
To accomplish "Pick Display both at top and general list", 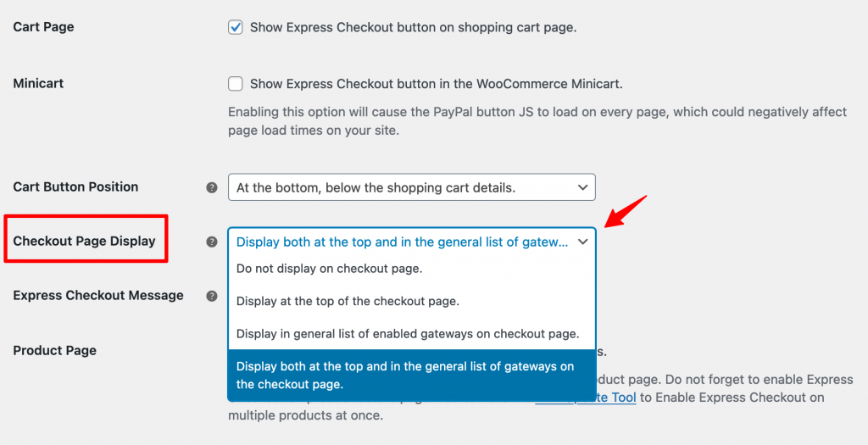I will pyautogui.click(x=411, y=375).
